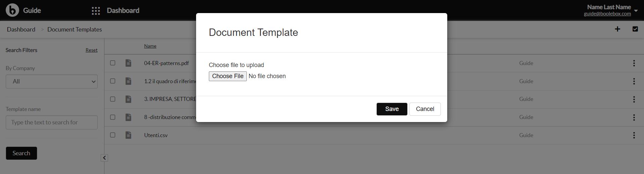Screen dimensions: 644x174
Task: Expand the user account menu arrow
Action: click(636, 11)
